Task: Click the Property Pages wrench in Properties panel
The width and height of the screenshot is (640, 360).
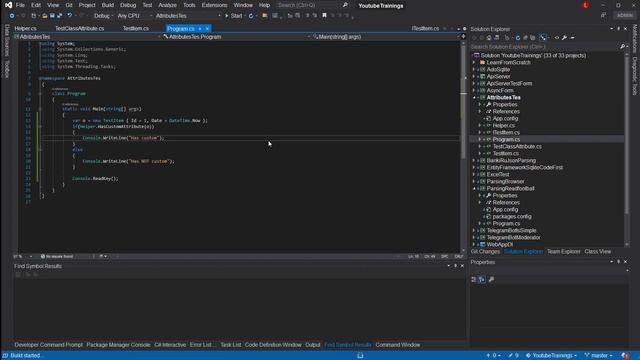Action: (491, 279)
